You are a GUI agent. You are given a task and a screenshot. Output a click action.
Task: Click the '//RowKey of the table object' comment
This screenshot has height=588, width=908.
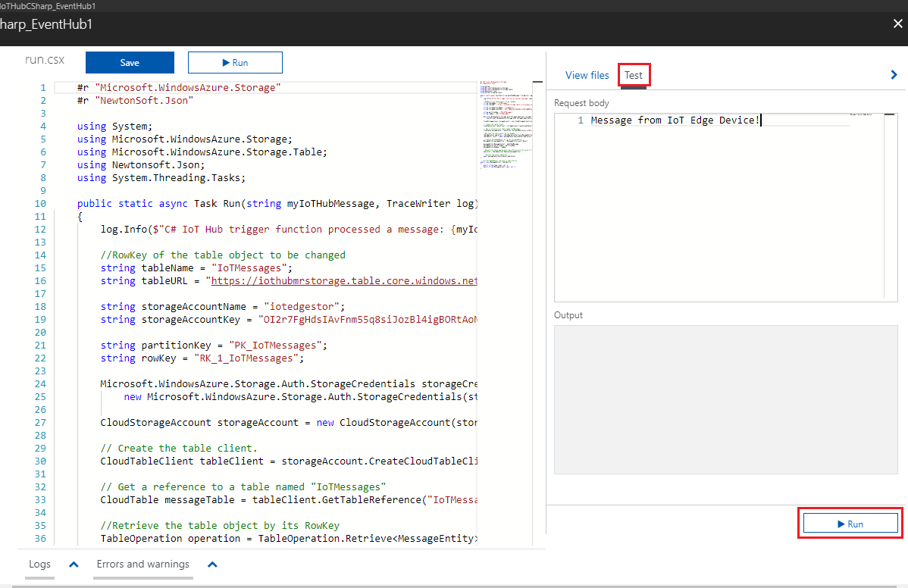[223, 255]
